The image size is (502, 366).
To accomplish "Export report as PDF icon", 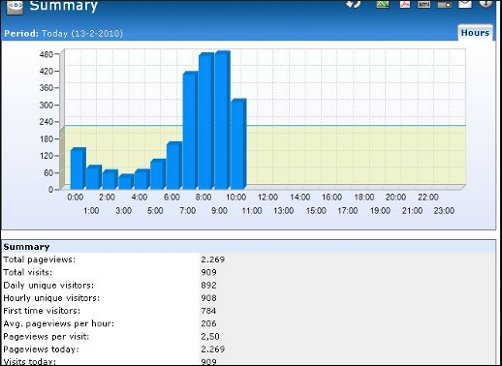I will (405, 4).
